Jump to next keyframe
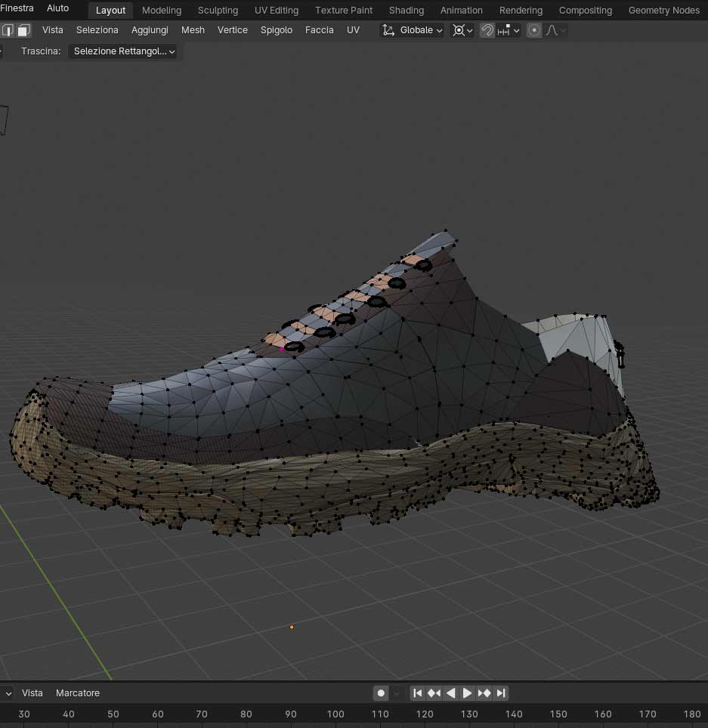This screenshot has width=708, height=728. [484, 693]
